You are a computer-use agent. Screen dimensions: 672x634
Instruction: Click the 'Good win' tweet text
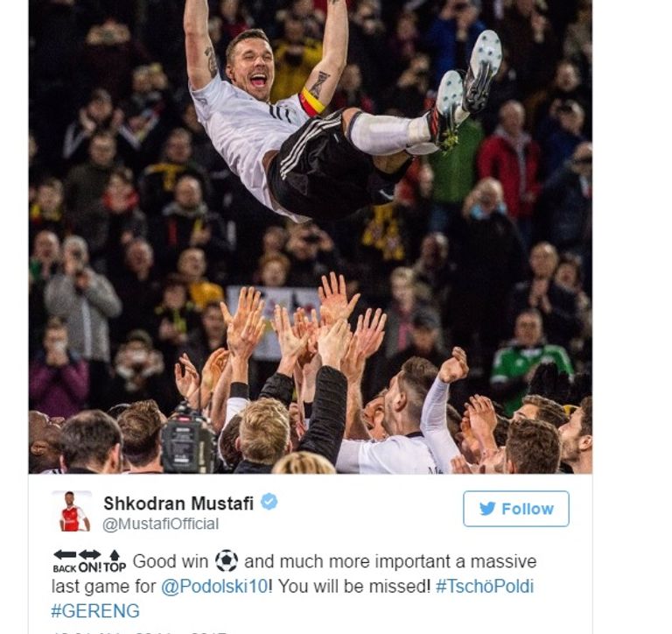click(171, 561)
